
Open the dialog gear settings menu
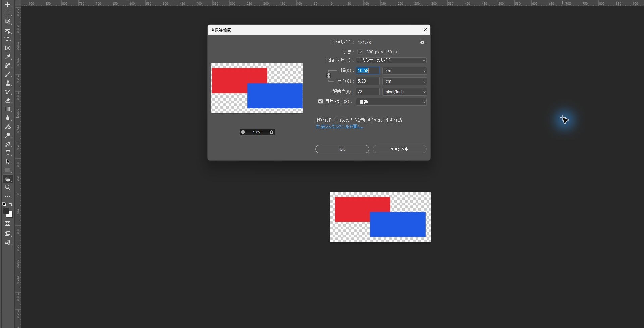point(423,42)
